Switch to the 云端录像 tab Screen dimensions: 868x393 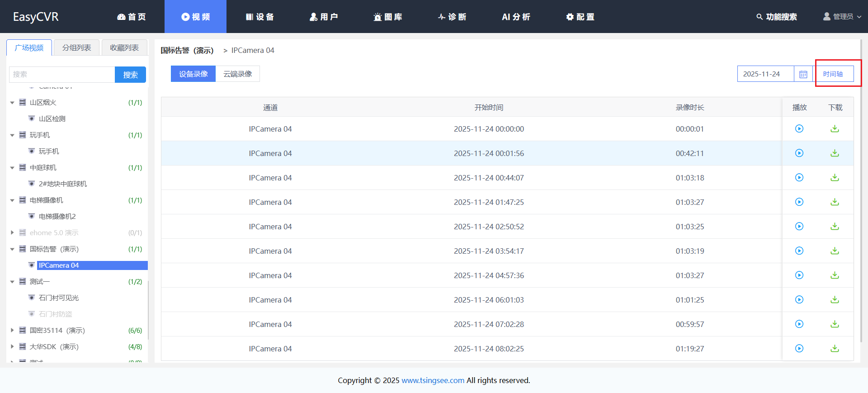tap(237, 74)
